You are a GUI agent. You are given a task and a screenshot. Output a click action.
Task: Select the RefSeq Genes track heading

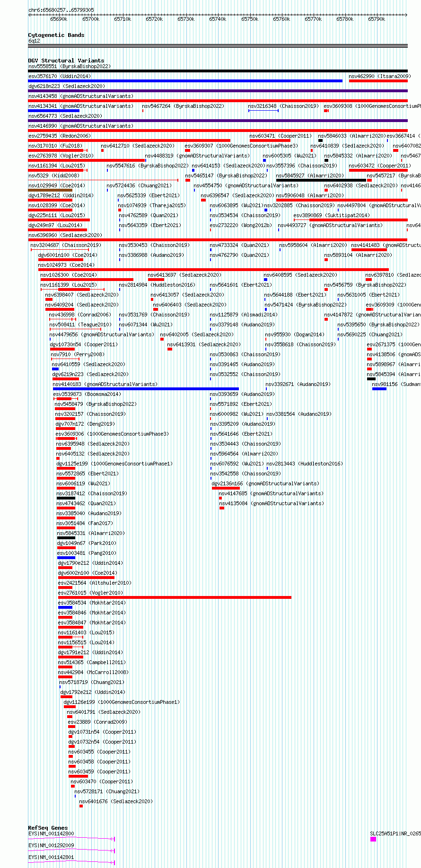[48, 828]
